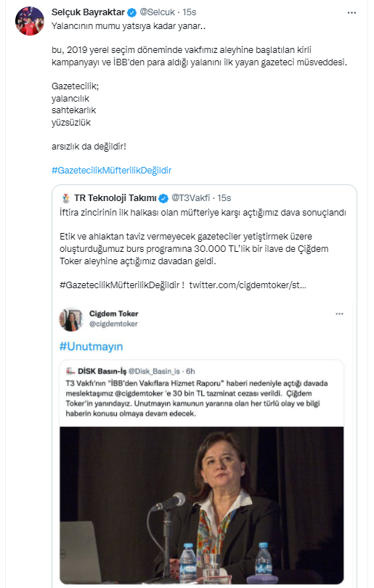Viewport: 374px width, 588px height.
Task: Click the DİSK Basın-İş logo icon
Action: [x=70, y=371]
